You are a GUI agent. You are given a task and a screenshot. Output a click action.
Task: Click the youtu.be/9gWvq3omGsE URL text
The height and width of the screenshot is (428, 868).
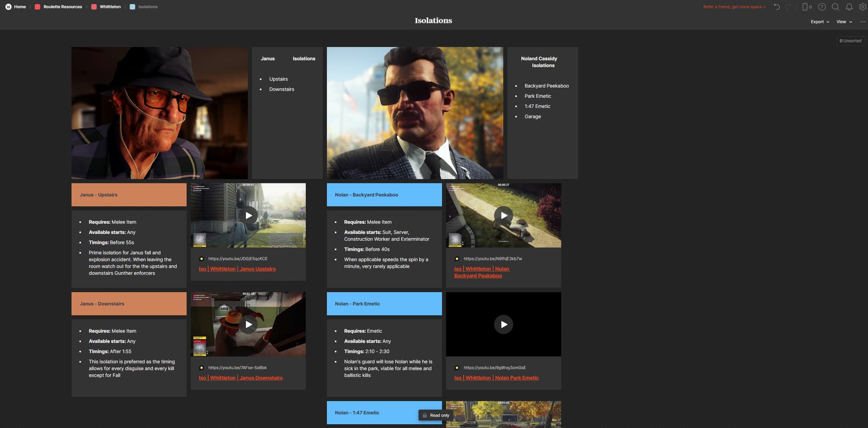pos(495,368)
